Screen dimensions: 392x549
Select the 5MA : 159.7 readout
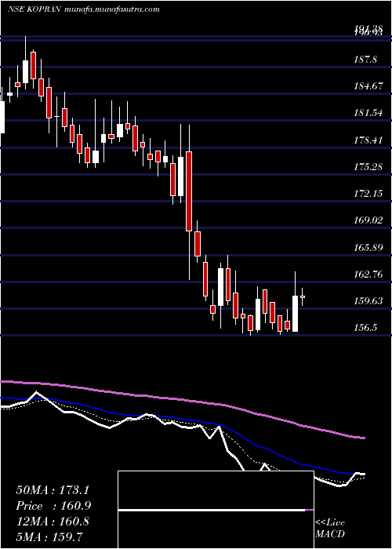click(49, 536)
